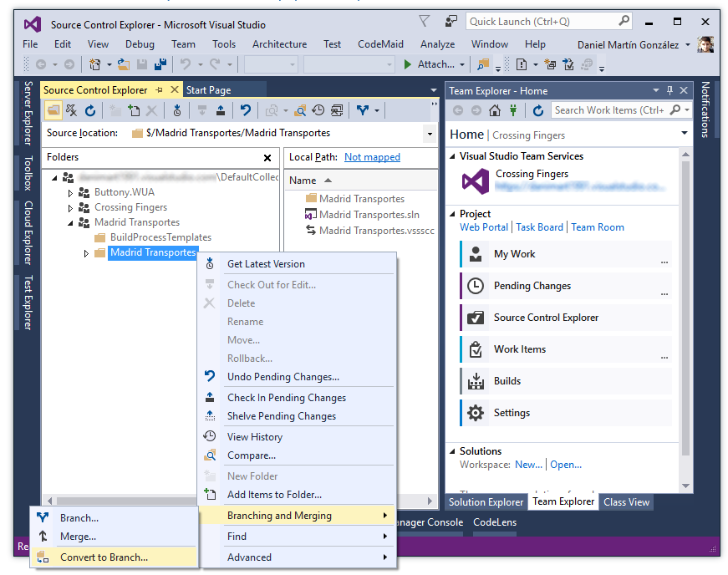Screen dimensions: 728x575
Task: Open the CodeLens tab
Action: pos(495,522)
